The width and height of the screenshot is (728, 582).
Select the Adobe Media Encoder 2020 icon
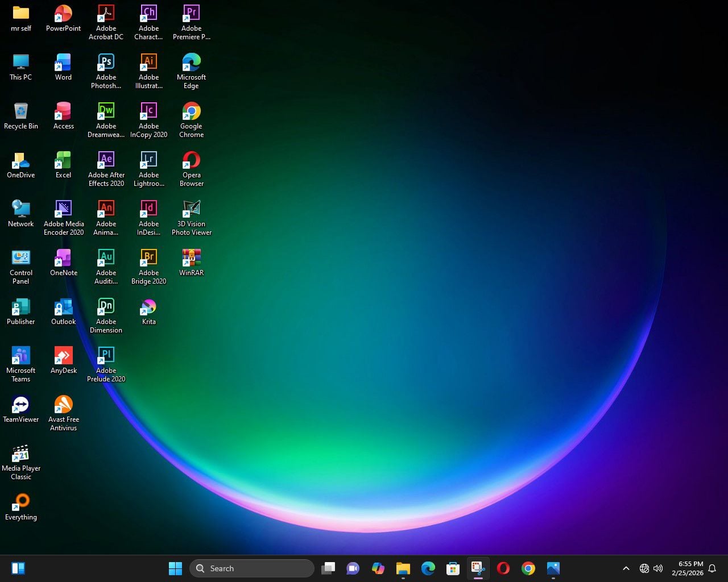(63, 218)
